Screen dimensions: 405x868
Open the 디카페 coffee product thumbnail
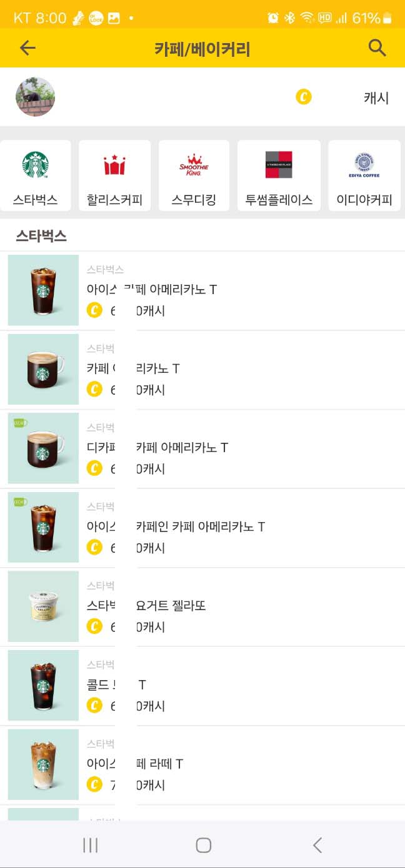click(42, 448)
